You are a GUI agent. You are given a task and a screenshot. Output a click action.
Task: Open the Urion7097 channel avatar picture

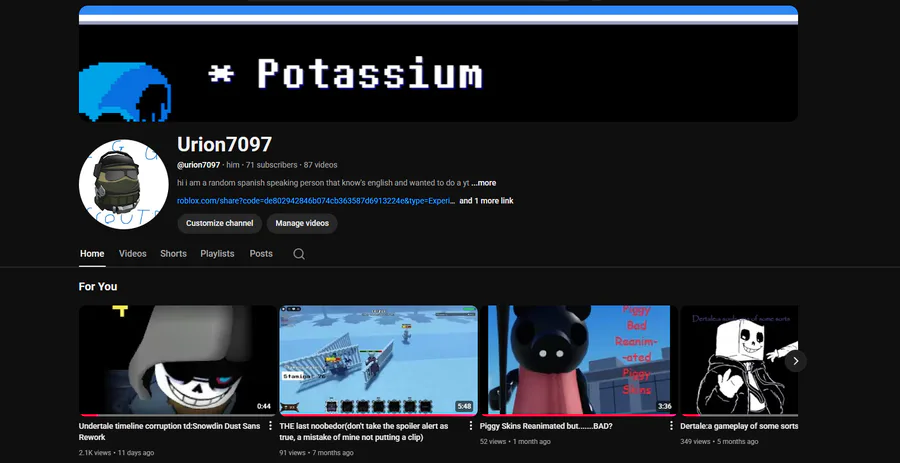(123, 184)
